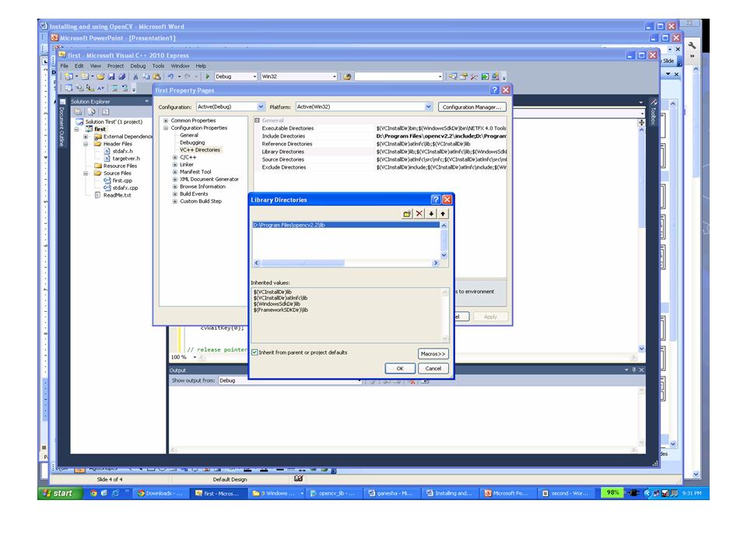Delete the selected library directory entry

pyautogui.click(x=419, y=213)
